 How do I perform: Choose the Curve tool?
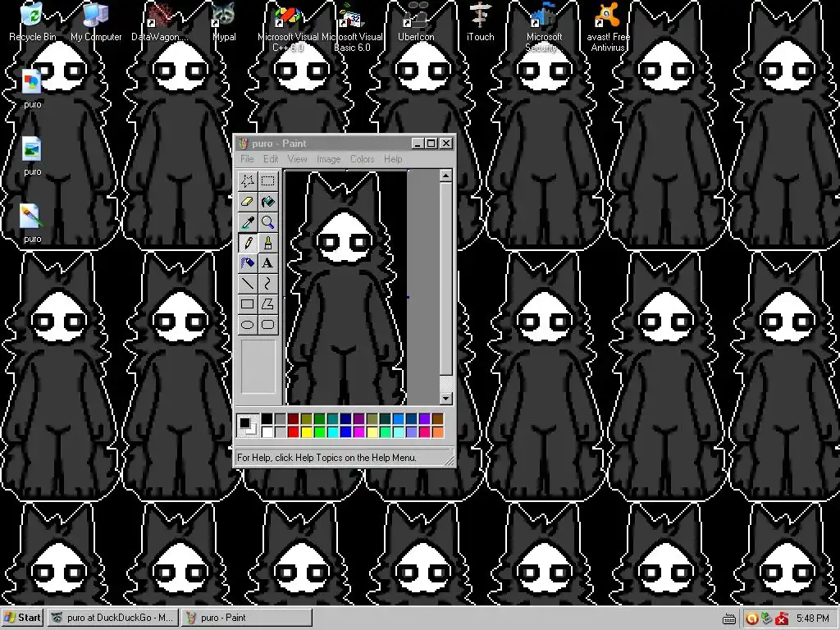coord(268,283)
